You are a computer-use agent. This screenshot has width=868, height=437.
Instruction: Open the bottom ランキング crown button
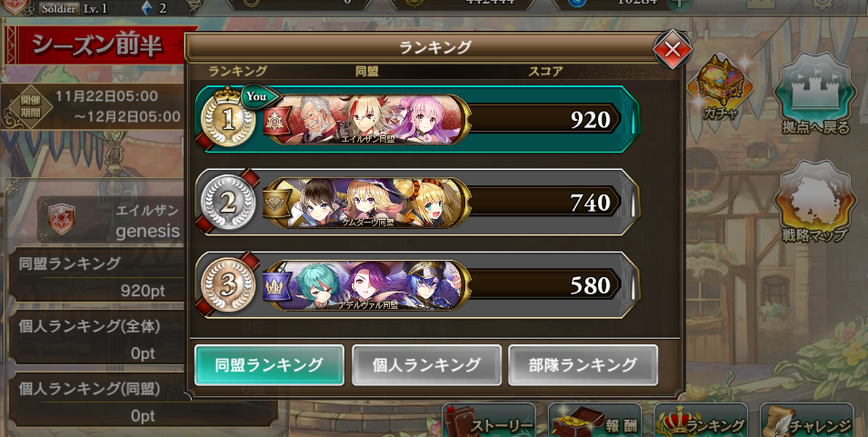coord(701,422)
